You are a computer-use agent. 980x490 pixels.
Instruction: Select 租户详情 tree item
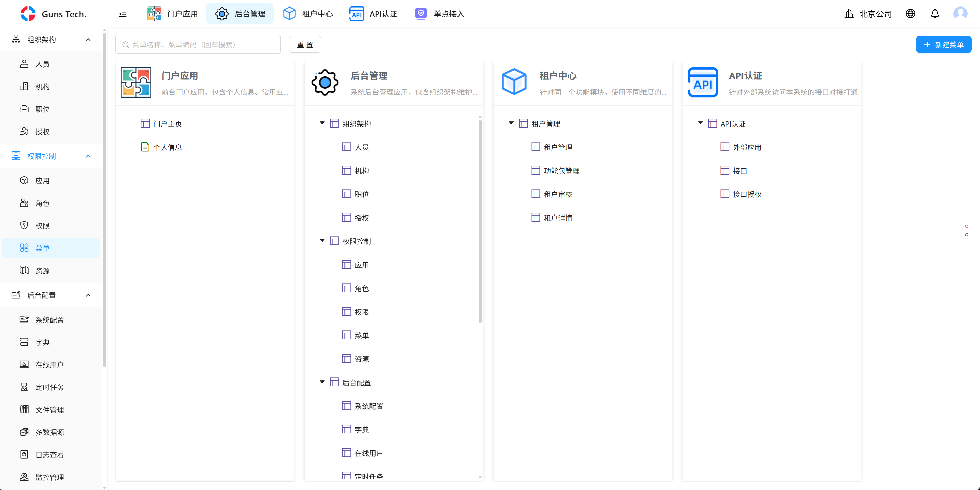coord(558,218)
